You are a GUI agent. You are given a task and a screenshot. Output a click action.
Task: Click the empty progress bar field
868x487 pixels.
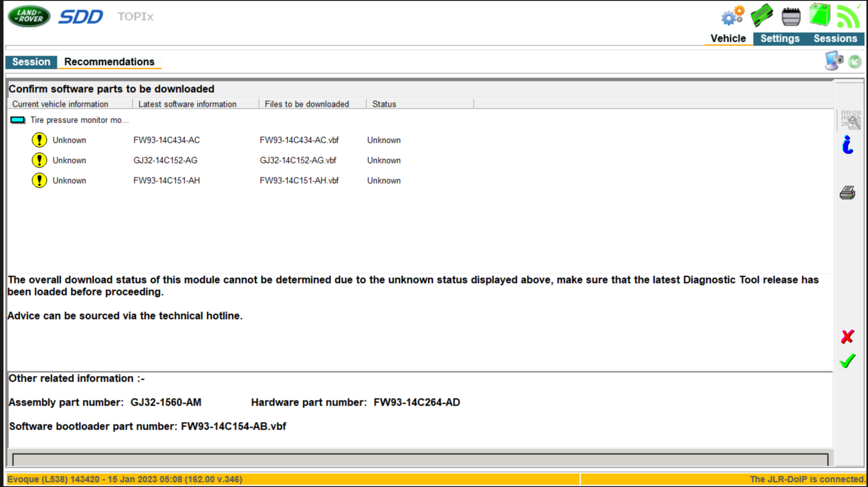[x=420, y=460]
